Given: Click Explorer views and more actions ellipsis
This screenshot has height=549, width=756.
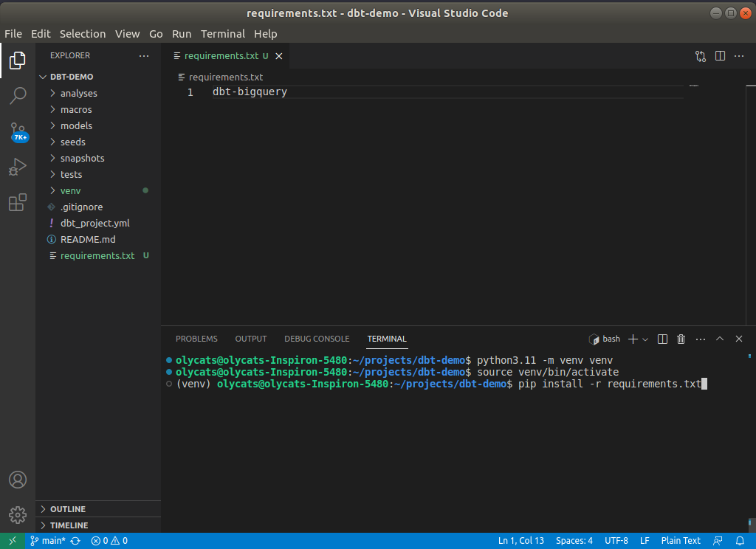Looking at the screenshot, I should pos(144,56).
